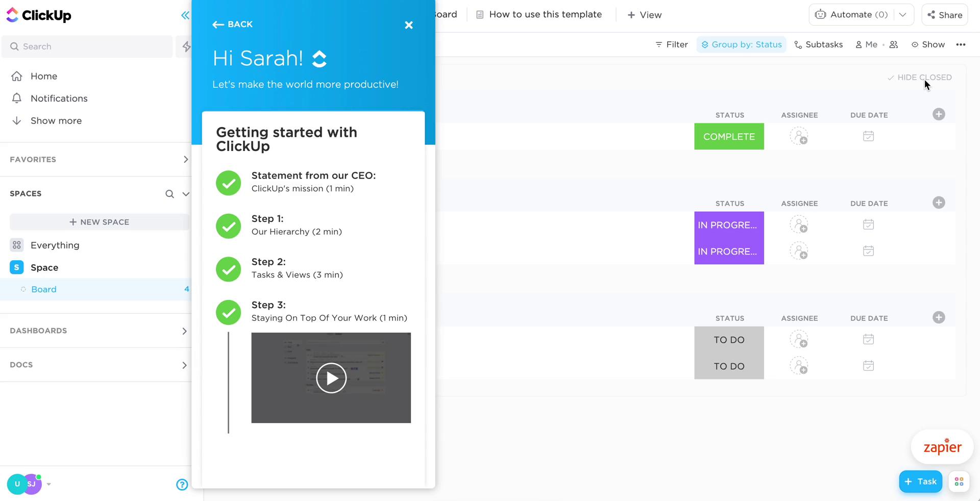Screen dimensions: 980x501
Task: Add column in the In Progress group
Action: pyautogui.click(x=939, y=203)
